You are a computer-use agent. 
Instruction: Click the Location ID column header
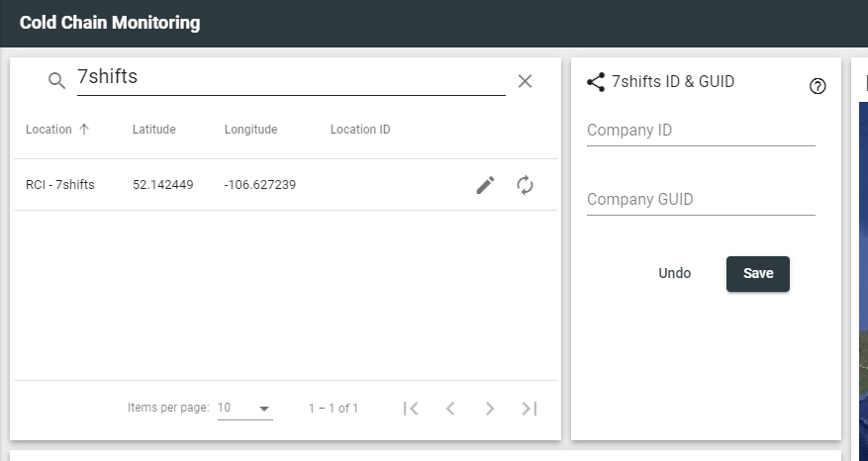[360, 130]
